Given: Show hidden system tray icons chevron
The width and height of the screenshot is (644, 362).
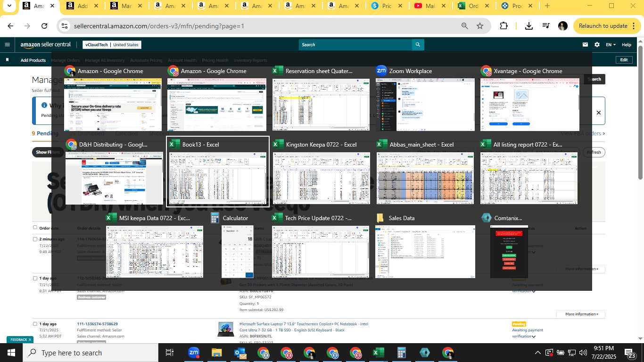Looking at the screenshot, I should click(537, 353).
